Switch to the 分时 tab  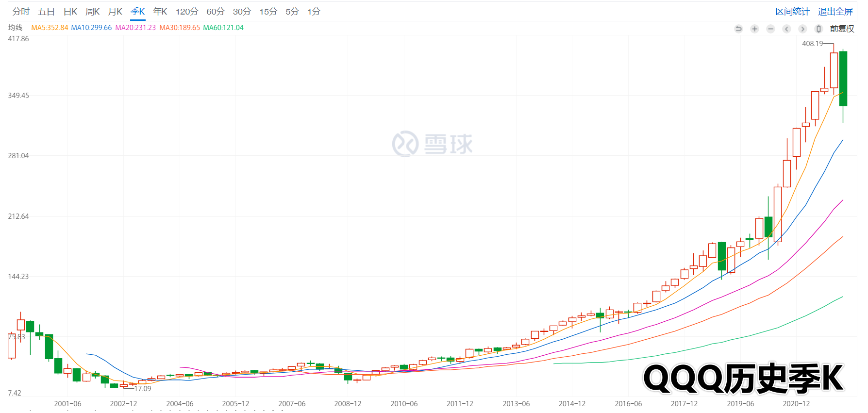[21, 12]
